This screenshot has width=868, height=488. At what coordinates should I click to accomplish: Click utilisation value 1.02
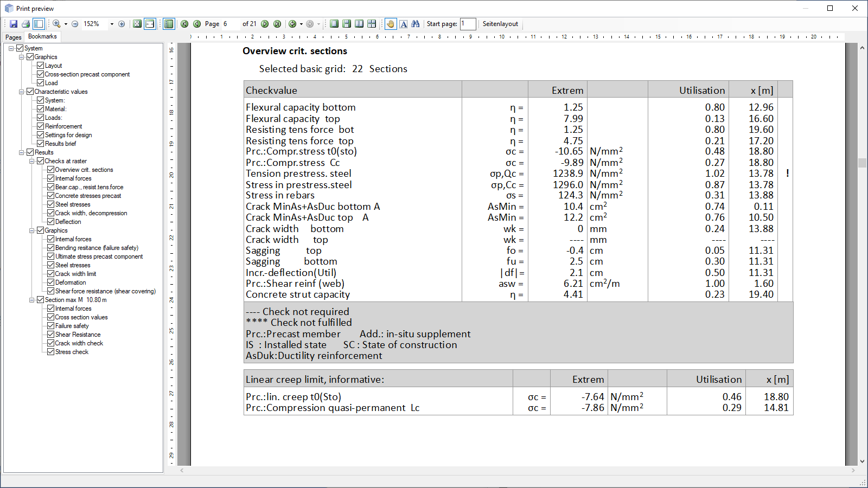point(714,174)
